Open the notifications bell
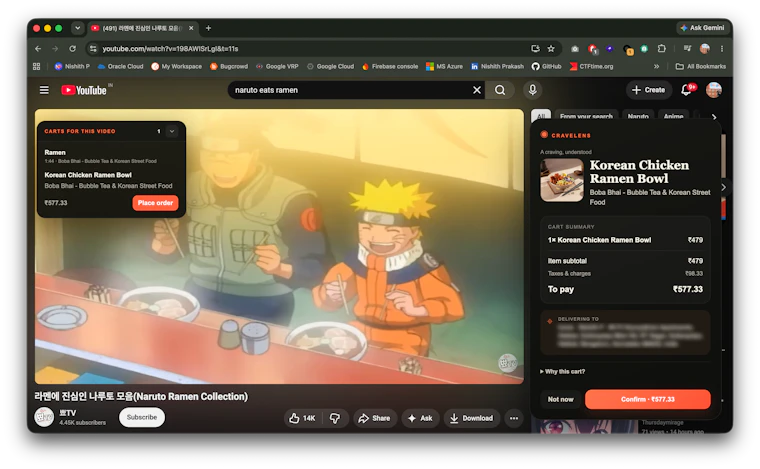This screenshot has width=760, height=469. click(686, 90)
